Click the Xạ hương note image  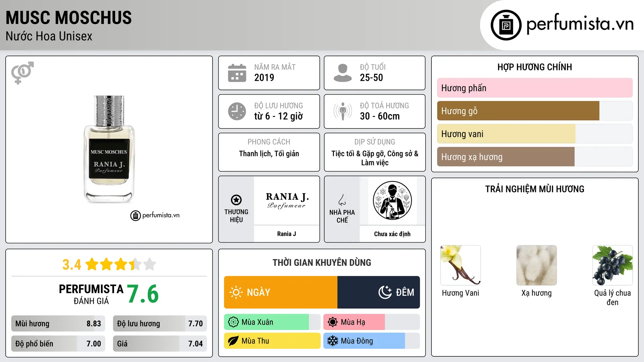pyautogui.click(x=537, y=265)
